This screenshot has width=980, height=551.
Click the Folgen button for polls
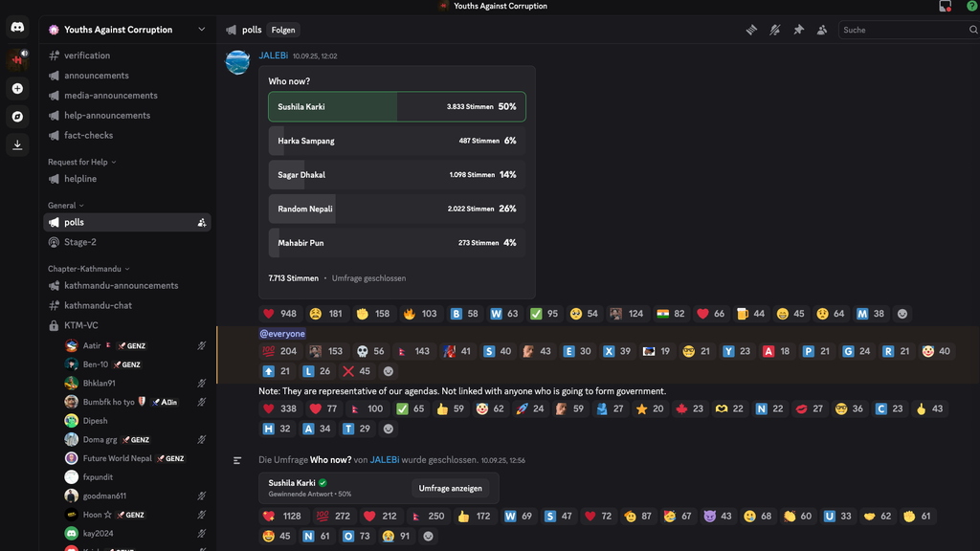pos(283,30)
